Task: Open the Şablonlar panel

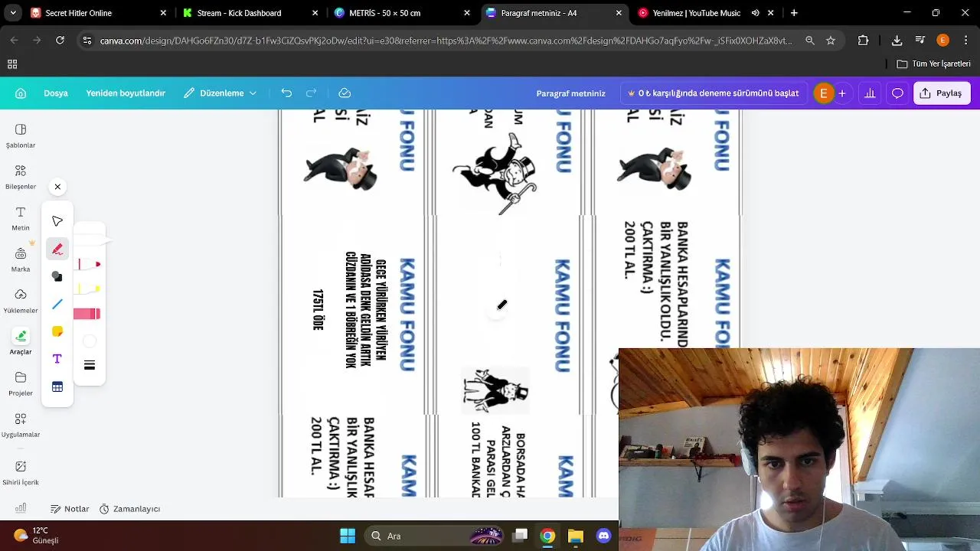Action: pos(21,135)
